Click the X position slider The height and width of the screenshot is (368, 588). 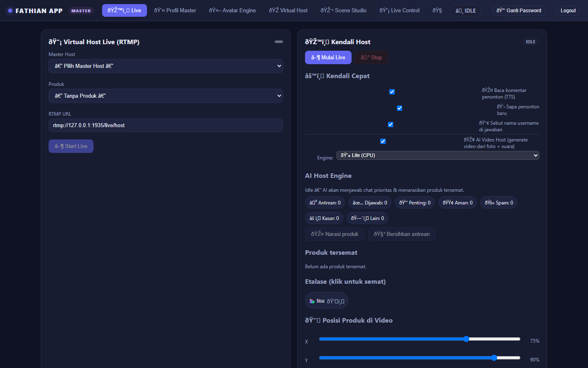click(x=419, y=339)
